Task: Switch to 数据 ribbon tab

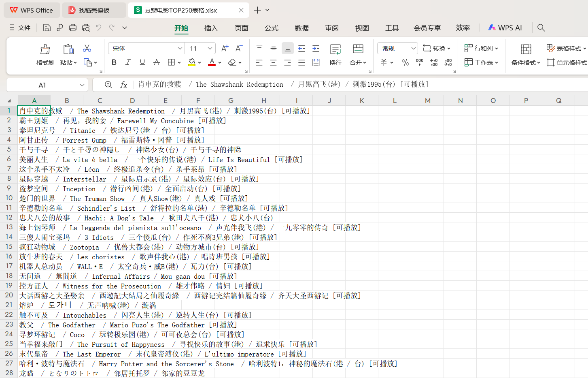Action: coord(302,28)
